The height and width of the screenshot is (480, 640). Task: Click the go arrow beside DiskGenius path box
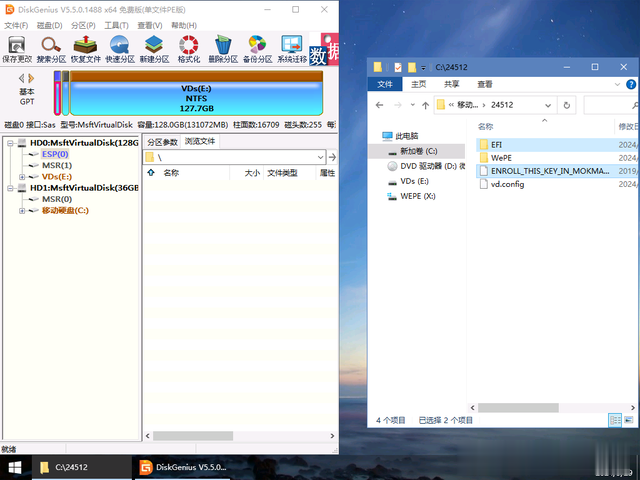coord(332,157)
